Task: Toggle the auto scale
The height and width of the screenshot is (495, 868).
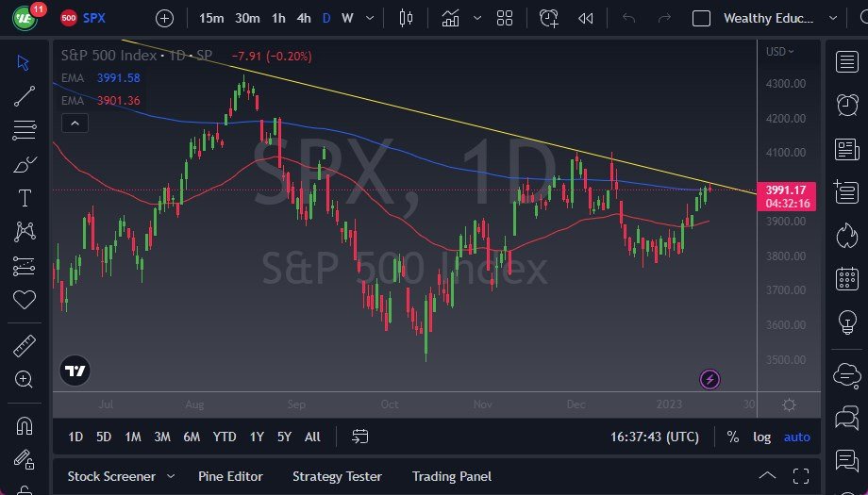Action: click(x=796, y=437)
